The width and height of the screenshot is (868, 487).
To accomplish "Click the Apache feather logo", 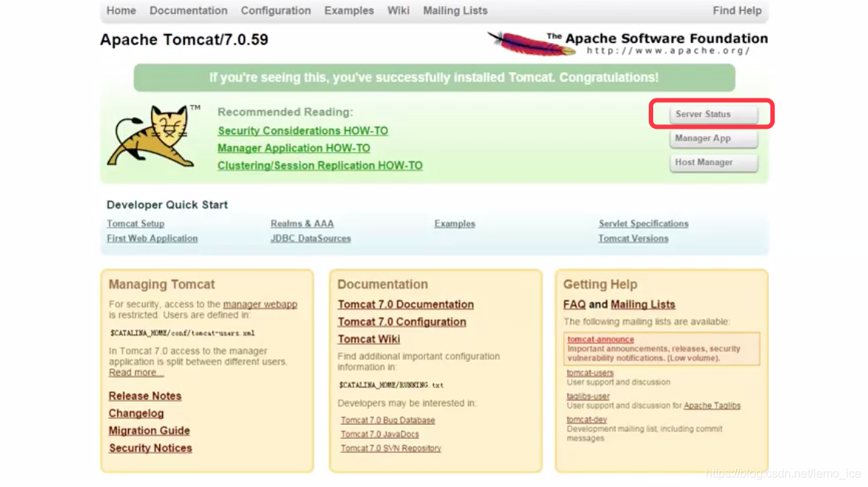I will tap(532, 44).
